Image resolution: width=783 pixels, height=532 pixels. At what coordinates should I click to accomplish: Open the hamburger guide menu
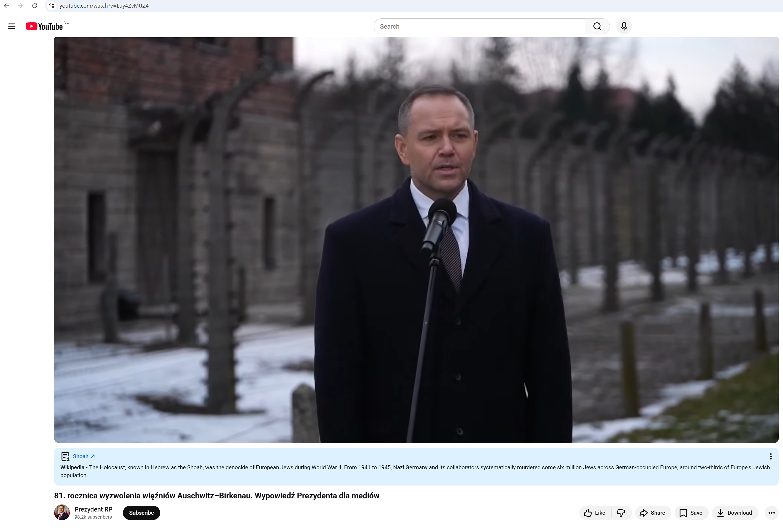[12, 26]
